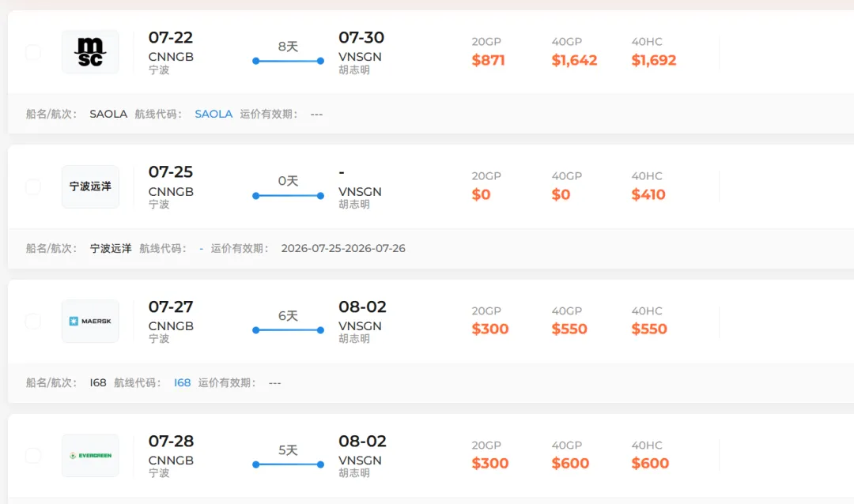Tick the Evergreen 07-28 row checkbox

(33, 456)
